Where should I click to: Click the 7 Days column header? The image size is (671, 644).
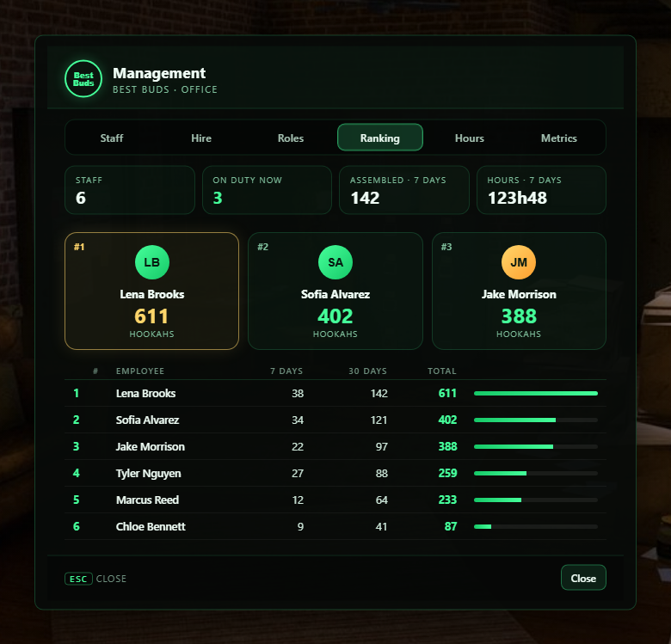286,371
